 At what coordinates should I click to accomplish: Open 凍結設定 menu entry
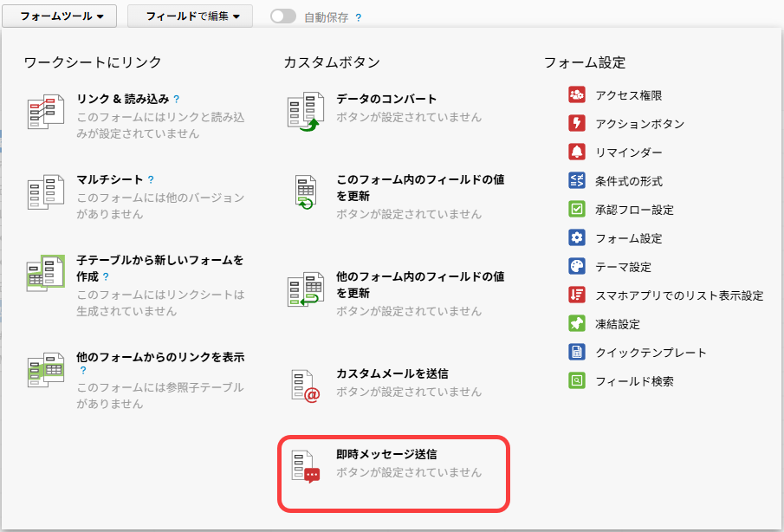pos(618,324)
